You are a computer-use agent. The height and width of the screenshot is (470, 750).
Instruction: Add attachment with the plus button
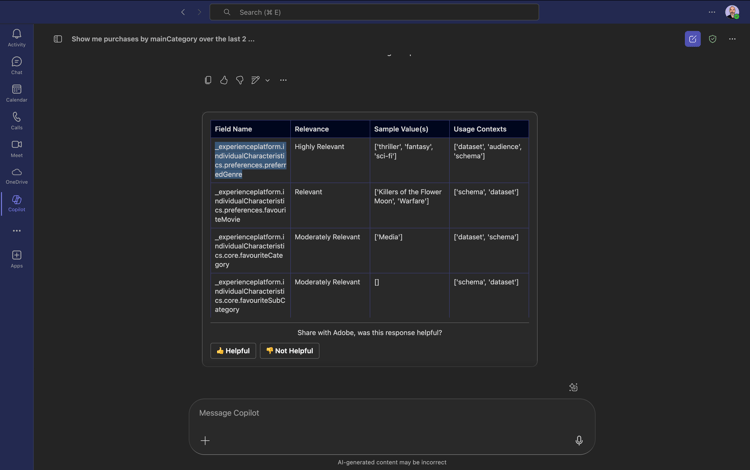pyautogui.click(x=205, y=440)
